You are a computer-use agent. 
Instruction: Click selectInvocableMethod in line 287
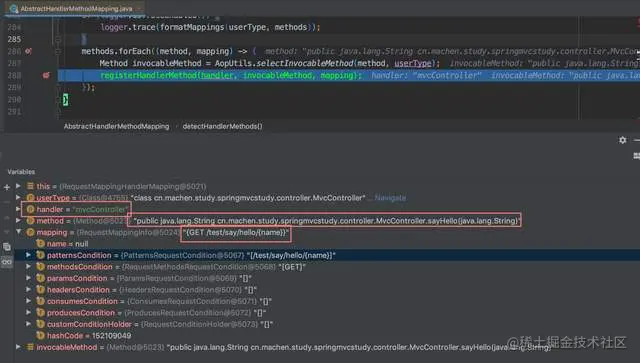304,63
